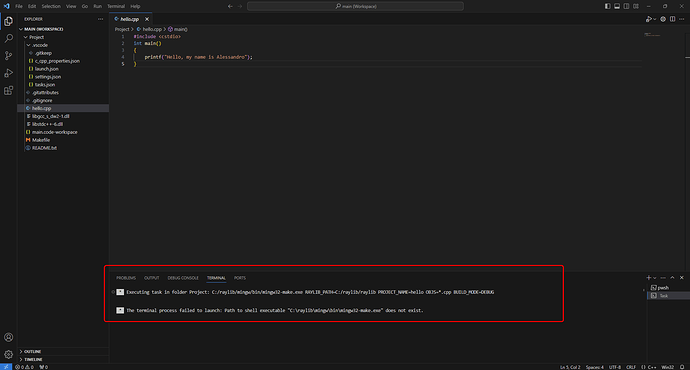Viewport: 690px width, 370px height.
Task: Open errors and warnings count in status bar
Action: point(24,367)
